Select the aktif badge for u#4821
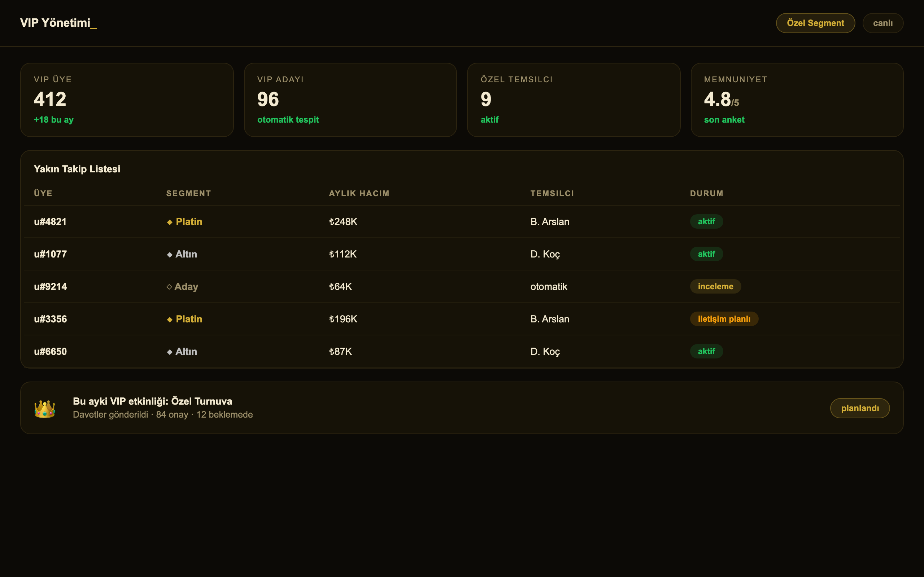The width and height of the screenshot is (924, 577). [x=706, y=221]
